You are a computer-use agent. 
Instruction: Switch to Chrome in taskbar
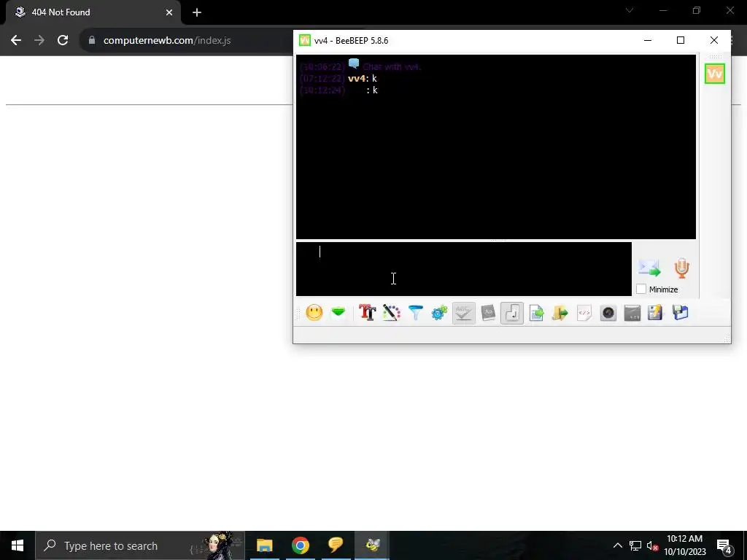tap(300, 545)
